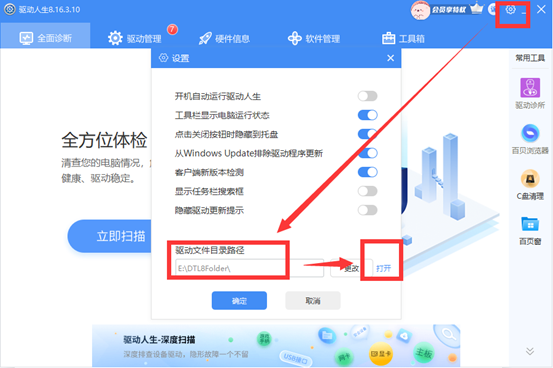This screenshot has width=553, height=368.
Task: Click the toolbox icon beside 工具箱
Action: coord(388,38)
